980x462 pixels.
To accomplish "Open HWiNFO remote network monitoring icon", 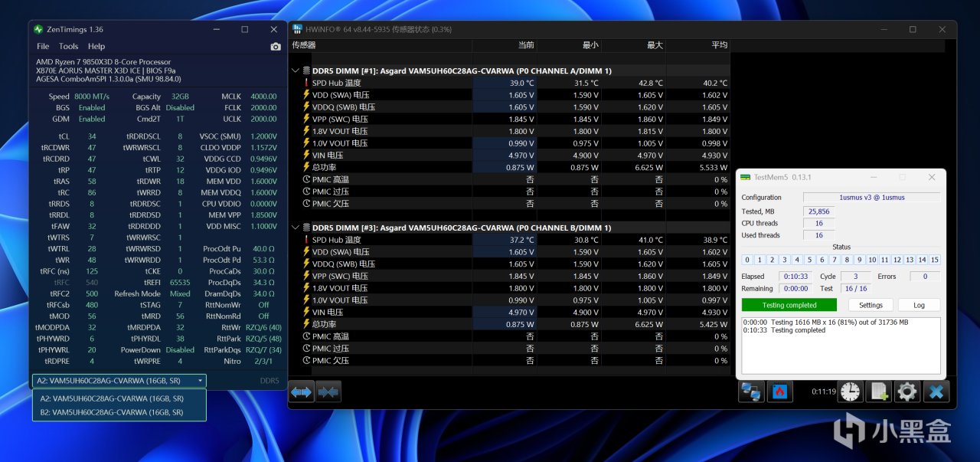I will (752, 392).
